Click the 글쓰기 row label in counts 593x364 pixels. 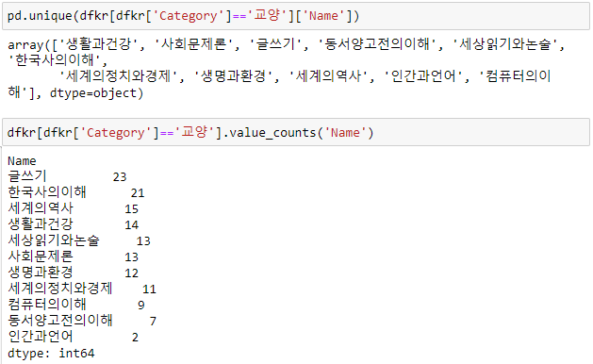click(27, 176)
